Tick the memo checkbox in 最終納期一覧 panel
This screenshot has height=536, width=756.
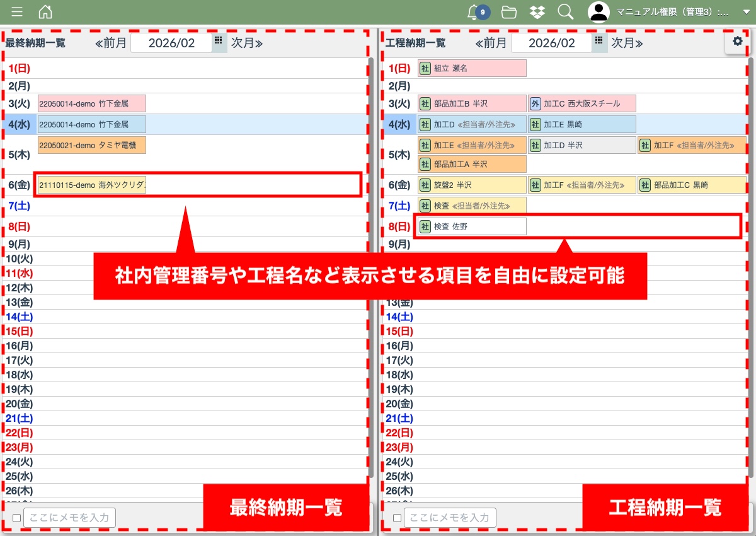17,518
